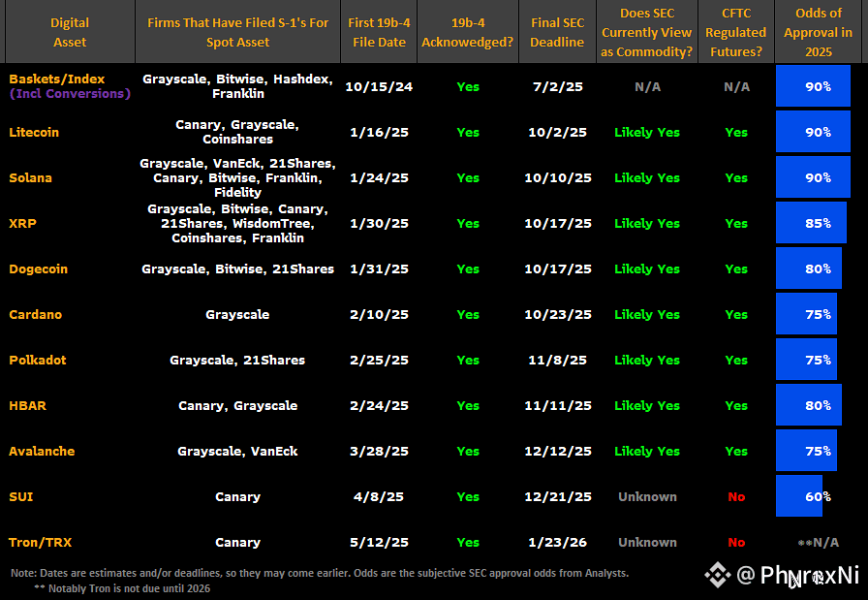
Task: Click the Solana row label
Action: (30, 177)
